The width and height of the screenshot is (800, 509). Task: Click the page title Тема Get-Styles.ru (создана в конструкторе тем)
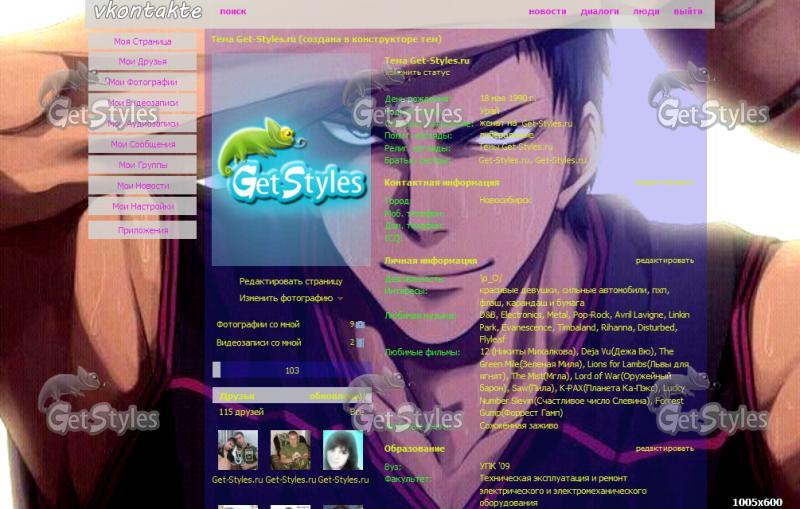point(326,39)
